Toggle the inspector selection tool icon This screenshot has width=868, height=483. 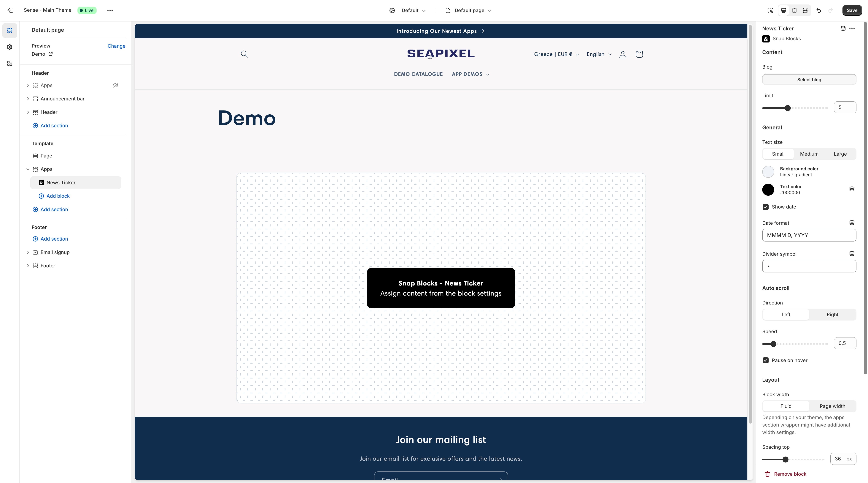[770, 10]
